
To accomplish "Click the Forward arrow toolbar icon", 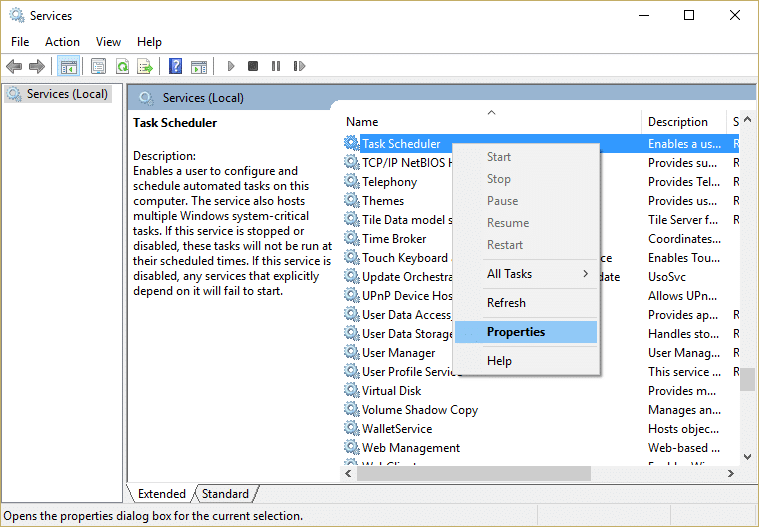I will coord(37,66).
